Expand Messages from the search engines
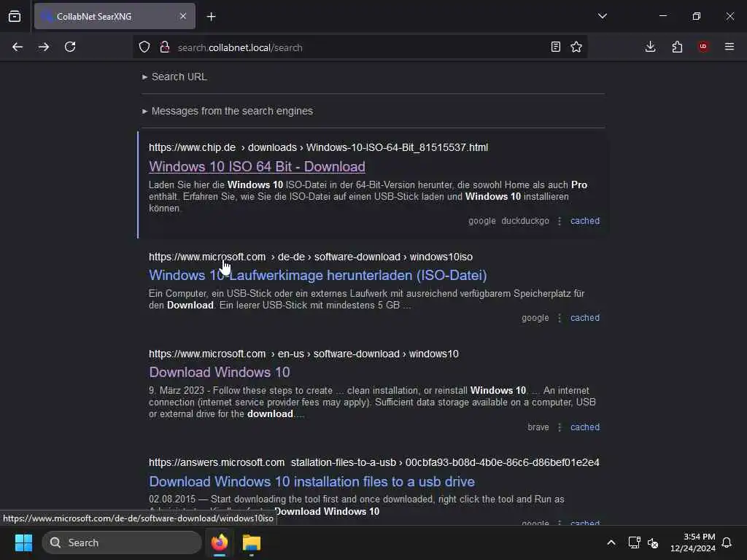Viewport: 747px width, 560px height. [228, 111]
